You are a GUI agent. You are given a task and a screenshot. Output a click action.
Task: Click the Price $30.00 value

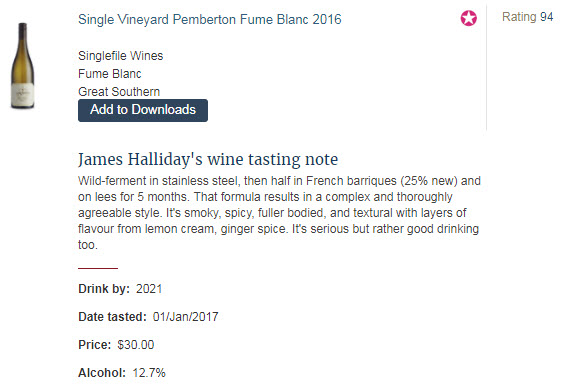pos(136,345)
